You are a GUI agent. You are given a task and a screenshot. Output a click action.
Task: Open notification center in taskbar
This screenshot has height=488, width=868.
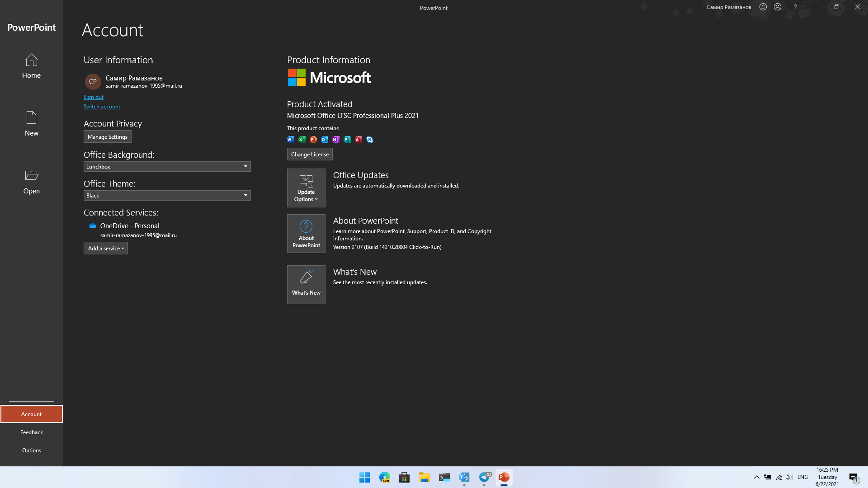point(854,477)
